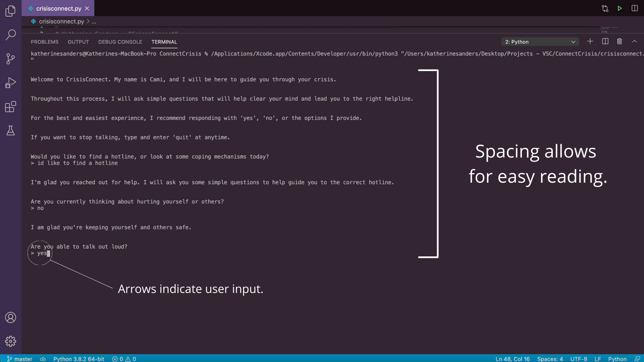Viewport: 644px width, 362px height.
Task: Open the Explorer files icon
Action: point(10,11)
